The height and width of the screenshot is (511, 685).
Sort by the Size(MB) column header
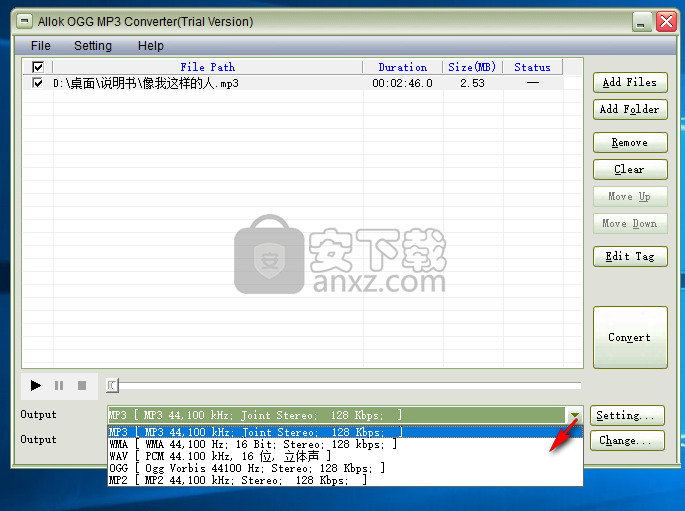tap(472, 67)
